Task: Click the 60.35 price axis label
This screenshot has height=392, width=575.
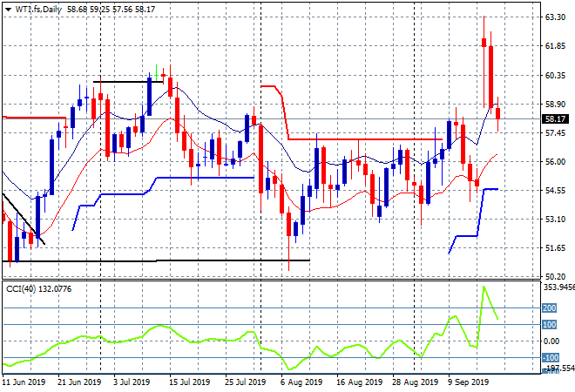Action: (x=555, y=76)
